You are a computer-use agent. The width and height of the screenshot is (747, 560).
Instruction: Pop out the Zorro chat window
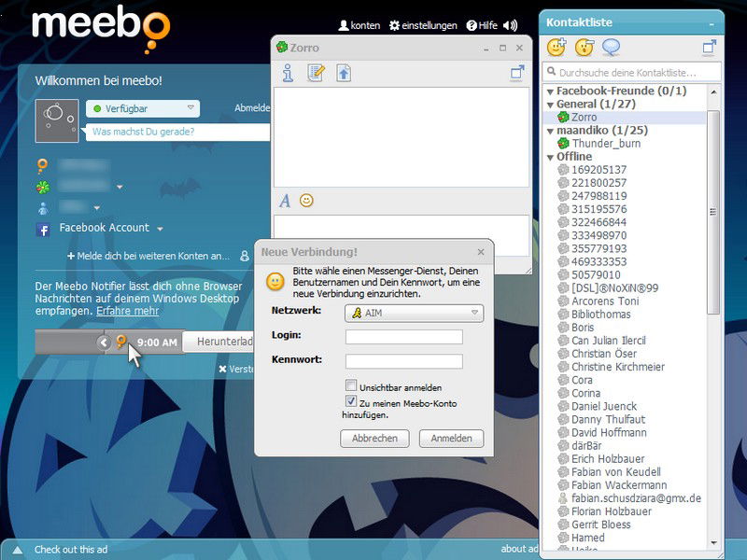pyautogui.click(x=517, y=73)
